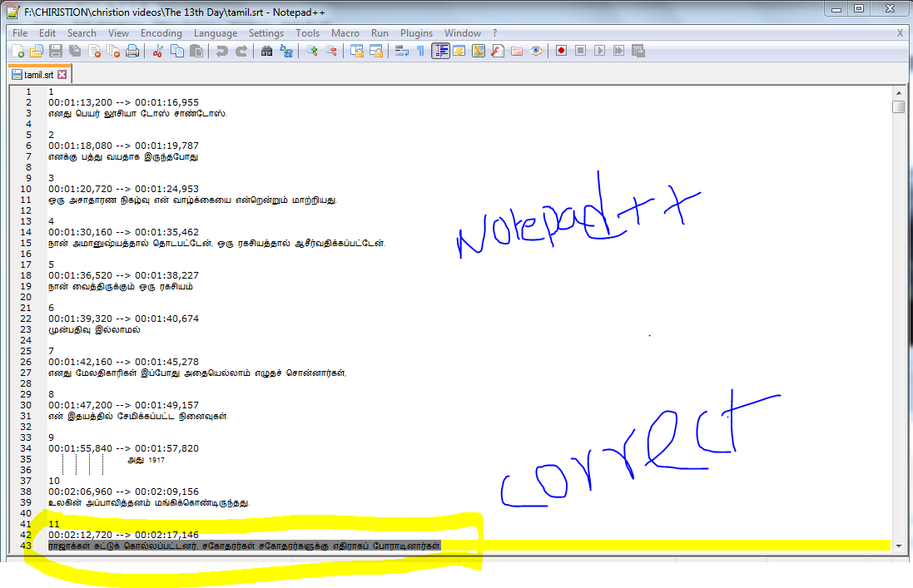913x588 pixels.
Task: Click line number 43 in margin
Action: click(26, 546)
